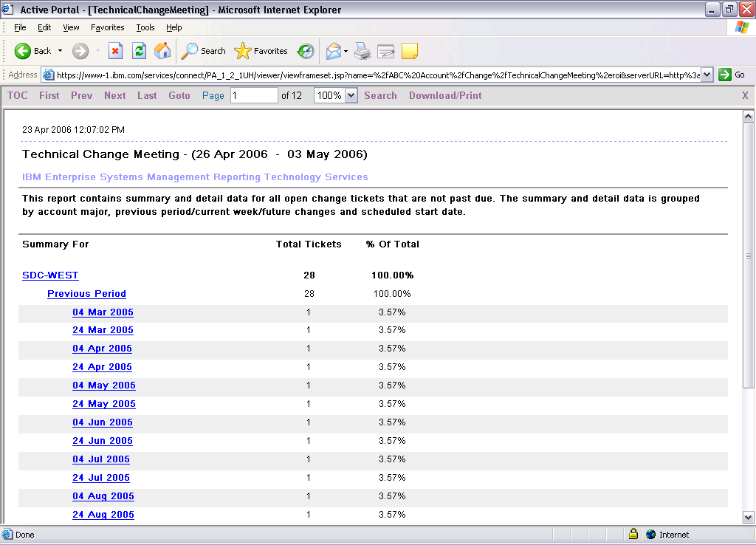Open the Edit menu

click(44, 27)
